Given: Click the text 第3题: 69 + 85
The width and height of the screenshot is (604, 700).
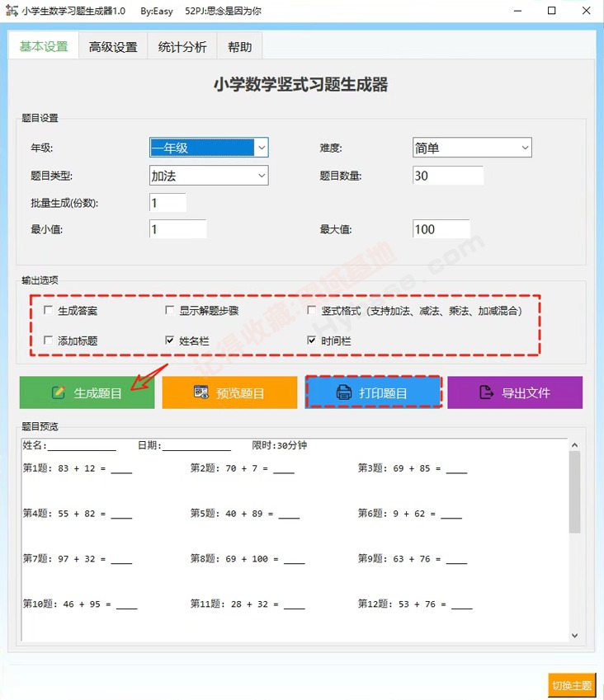Looking at the screenshot, I should [x=394, y=468].
